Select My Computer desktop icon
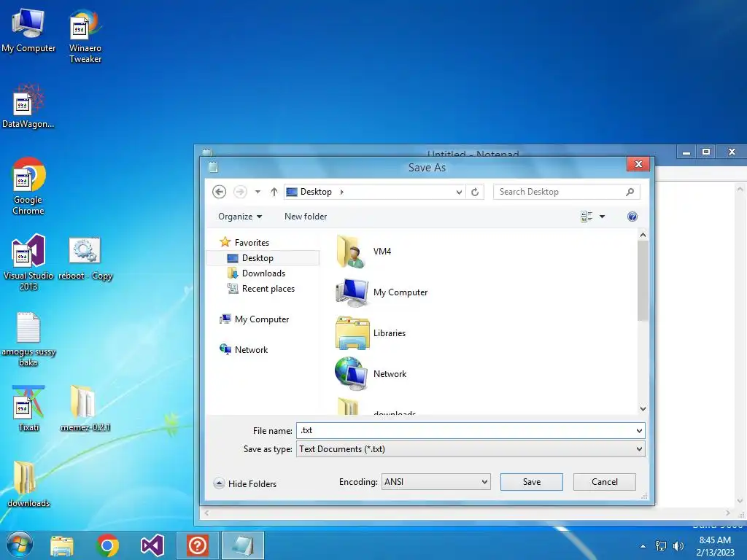747x560 pixels. [28, 31]
